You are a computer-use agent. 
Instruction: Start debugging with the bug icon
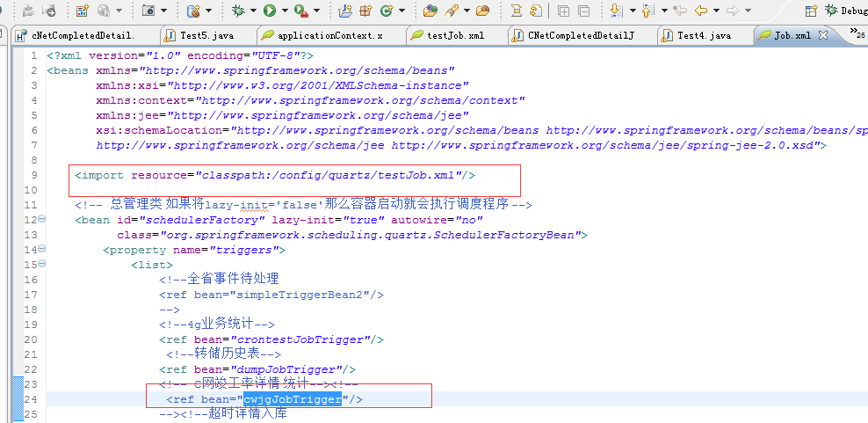[239, 10]
